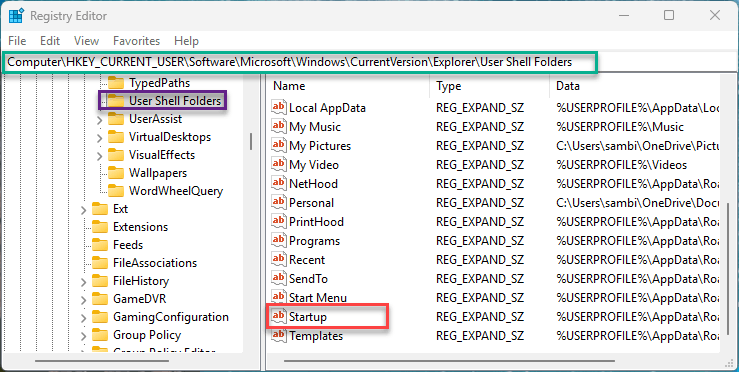Image resolution: width=739 pixels, height=372 pixels.
Task: Click %USERPROFILE%\Music data cell
Action: pos(620,127)
